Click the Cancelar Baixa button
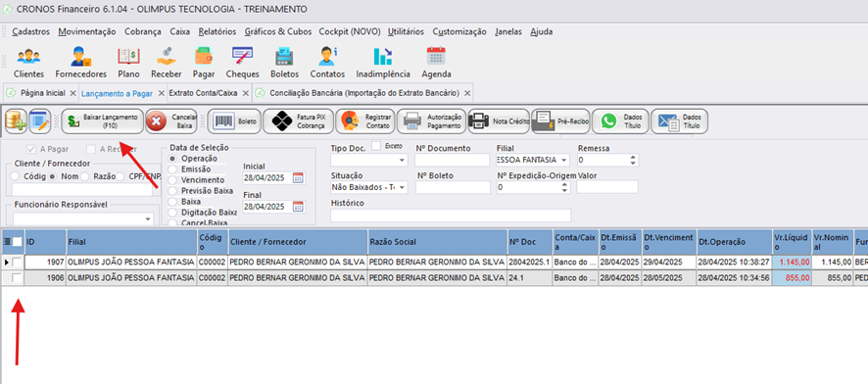Screen dimensions: 868x384 point(172,121)
